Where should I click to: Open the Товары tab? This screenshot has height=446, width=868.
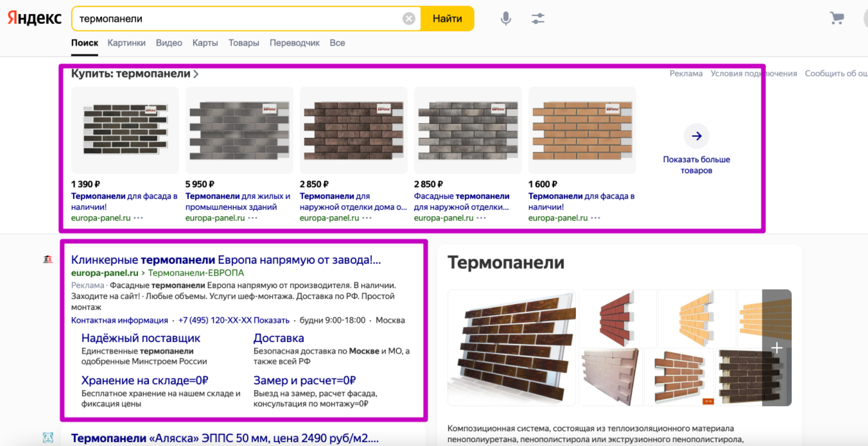coord(244,43)
